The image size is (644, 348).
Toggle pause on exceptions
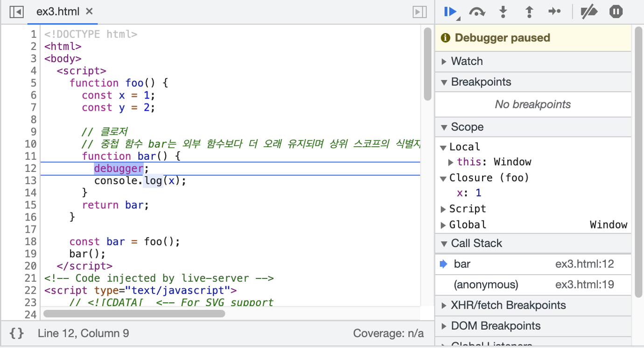point(616,12)
